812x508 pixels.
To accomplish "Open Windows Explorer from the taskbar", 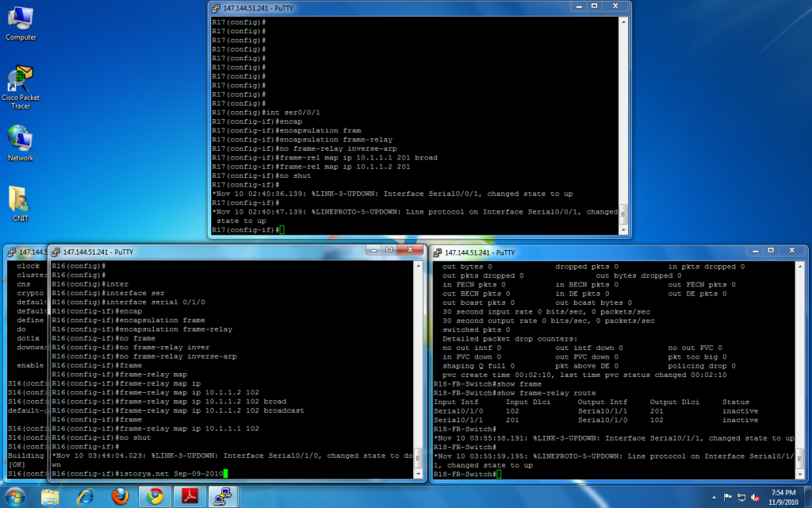I will pyautogui.click(x=50, y=497).
